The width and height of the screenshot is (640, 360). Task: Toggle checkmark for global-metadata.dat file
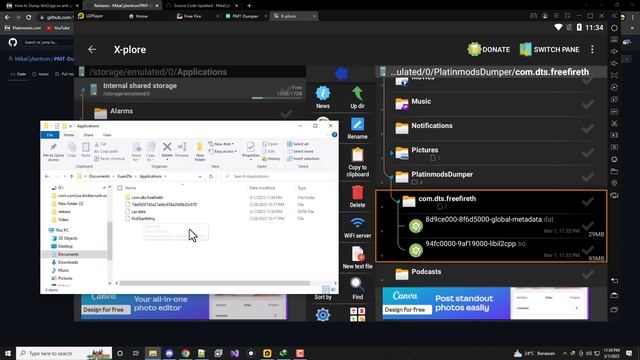pyautogui.click(x=587, y=225)
